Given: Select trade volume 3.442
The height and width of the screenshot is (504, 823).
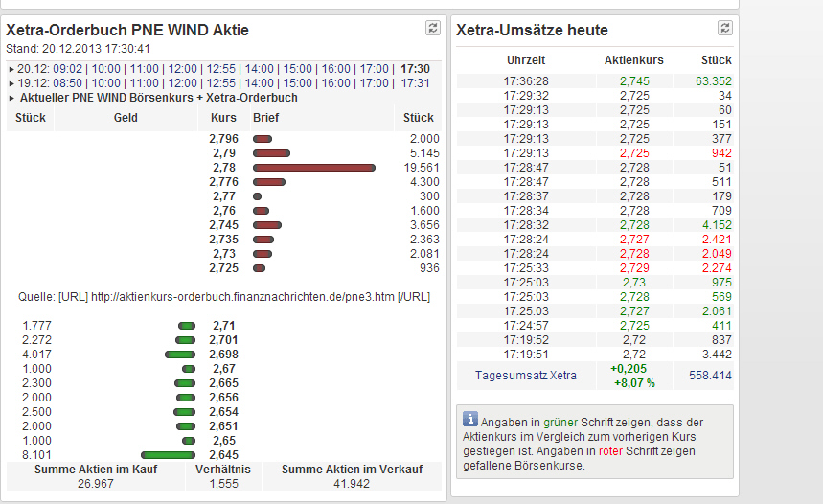Looking at the screenshot, I should click(x=717, y=355).
